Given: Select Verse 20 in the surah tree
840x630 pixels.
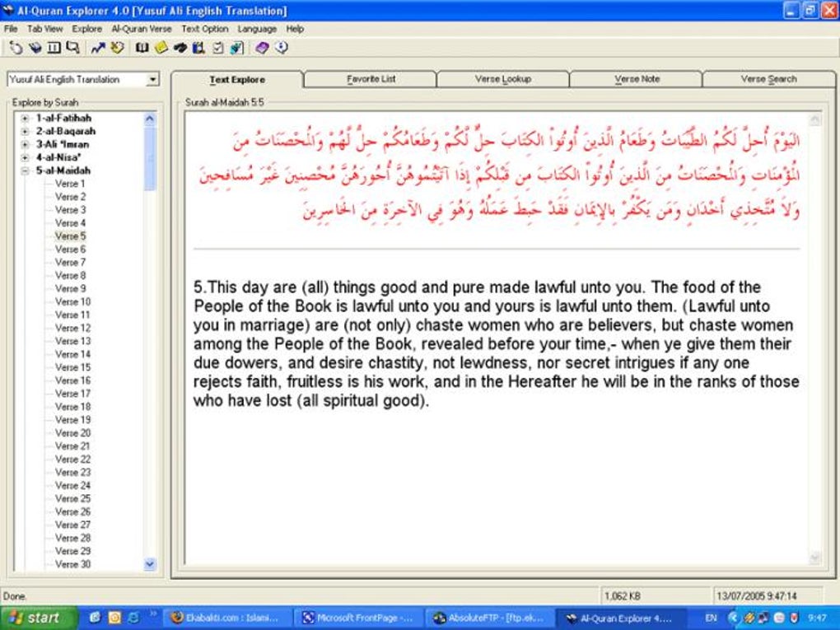Looking at the screenshot, I should (72, 433).
